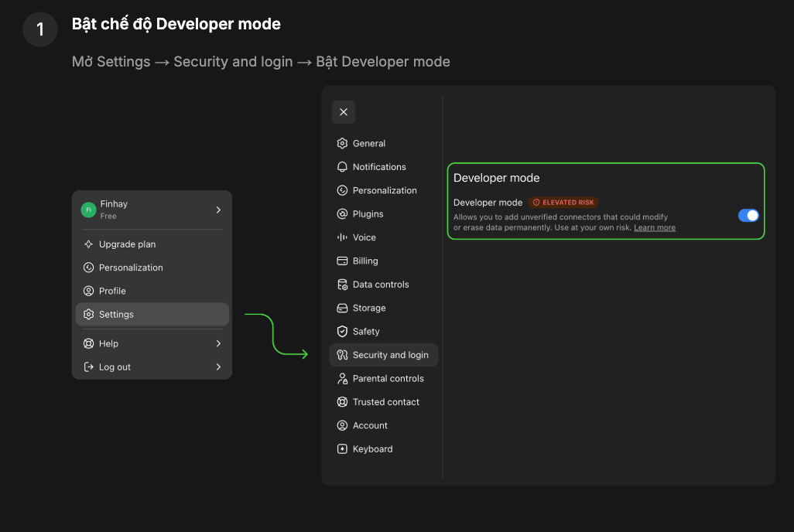The image size is (794, 532).
Task: Click the Data controls database icon
Action: 342,285
